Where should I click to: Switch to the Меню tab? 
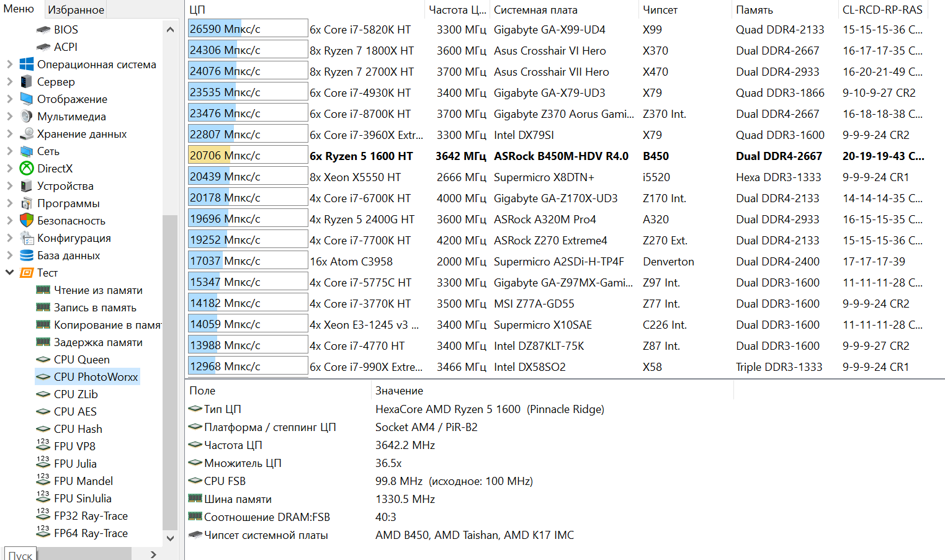(x=19, y=9)
